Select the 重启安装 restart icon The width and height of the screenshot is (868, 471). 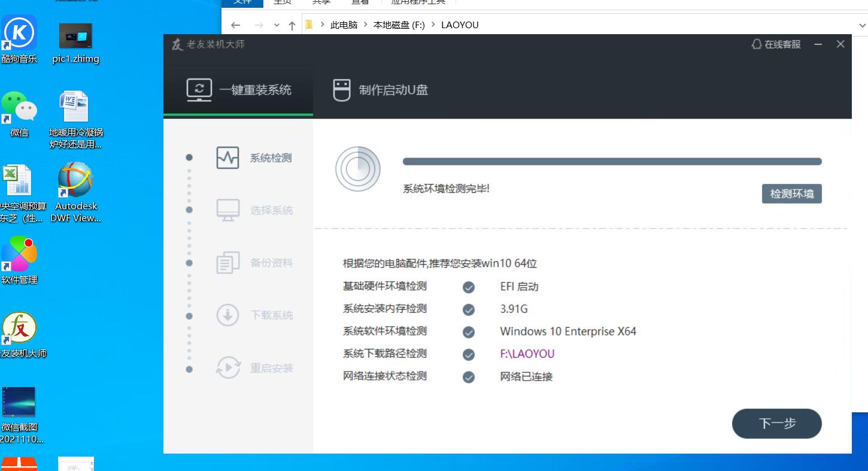tap(227, 367)
